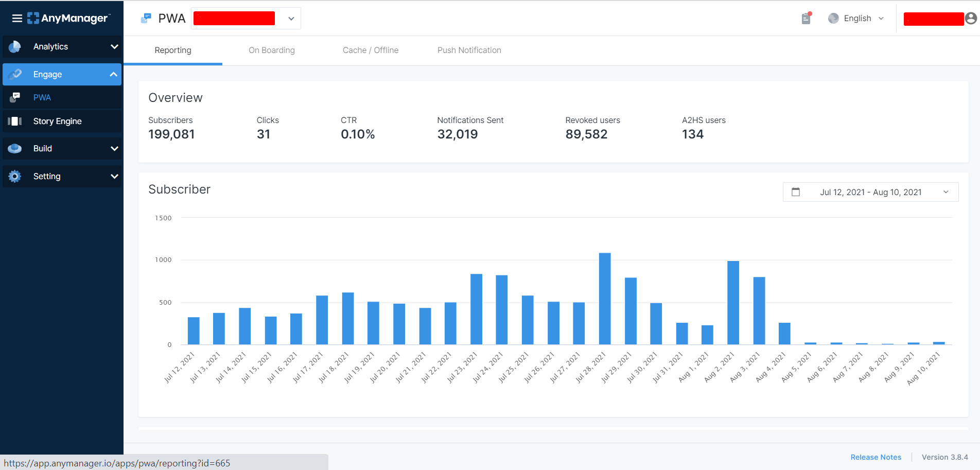Screen dimensions: 980x470
Task: Click the Setting gear icon
Action: pos(15,177)
